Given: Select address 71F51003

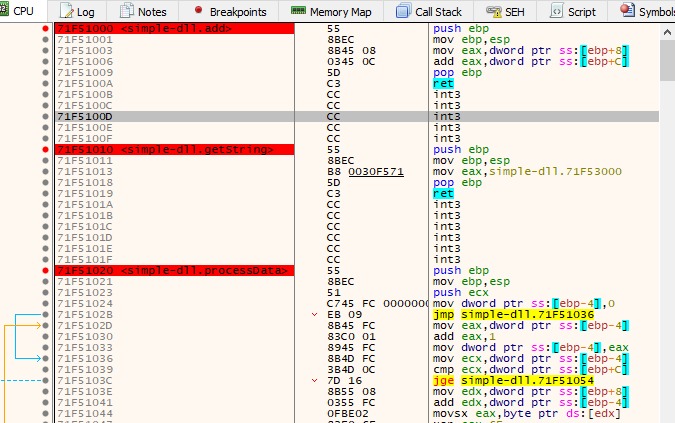Looking at the screenshot, I should [85, 50].
